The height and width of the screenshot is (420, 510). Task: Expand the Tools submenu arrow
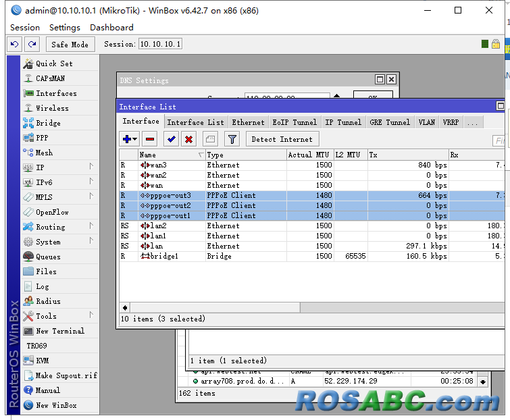click(x=91, y=315)
